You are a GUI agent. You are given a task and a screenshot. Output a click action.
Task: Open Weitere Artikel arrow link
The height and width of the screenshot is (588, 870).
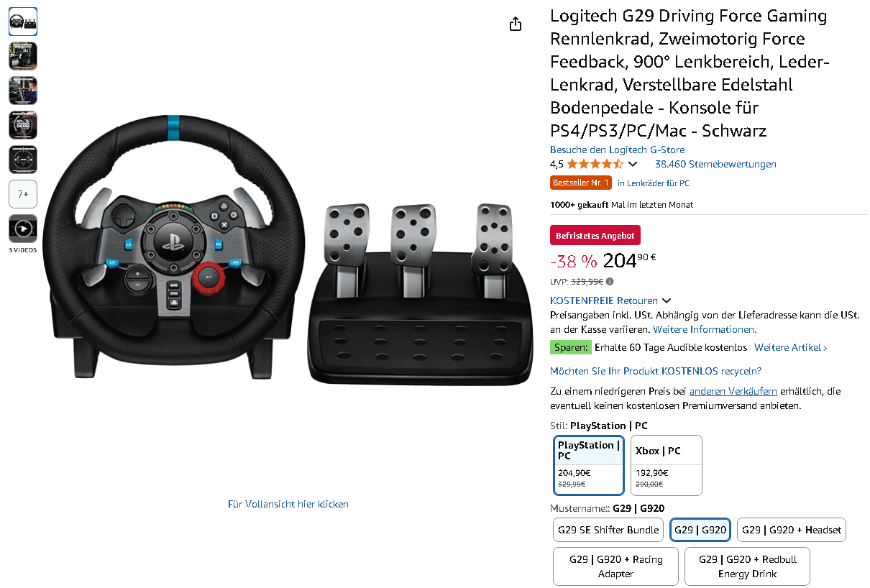pyautogui.click(x=790, y=347)
